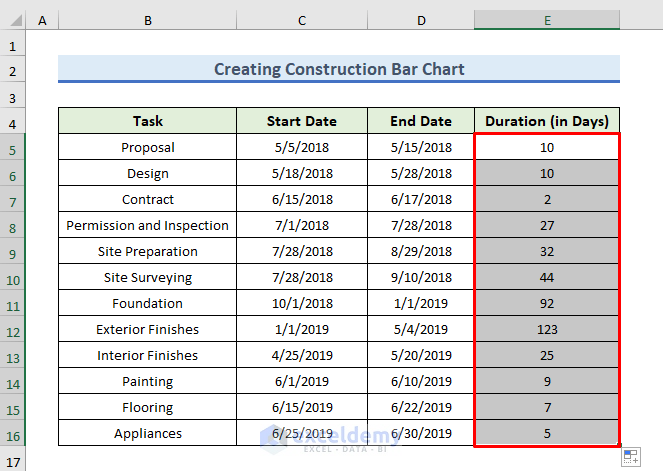
Task: Select row 12 header
Action: click(12, 332)
